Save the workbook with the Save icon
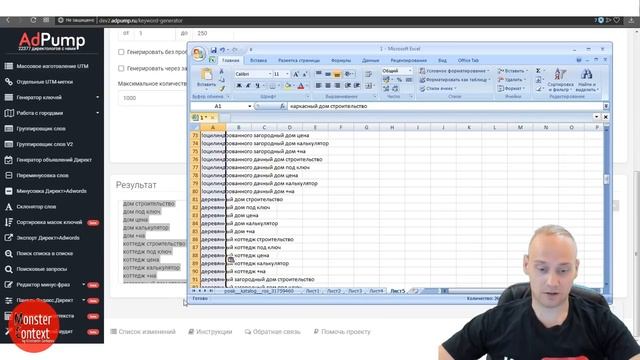The width and height of the screenshot is (640, 360). coord(213,50)
